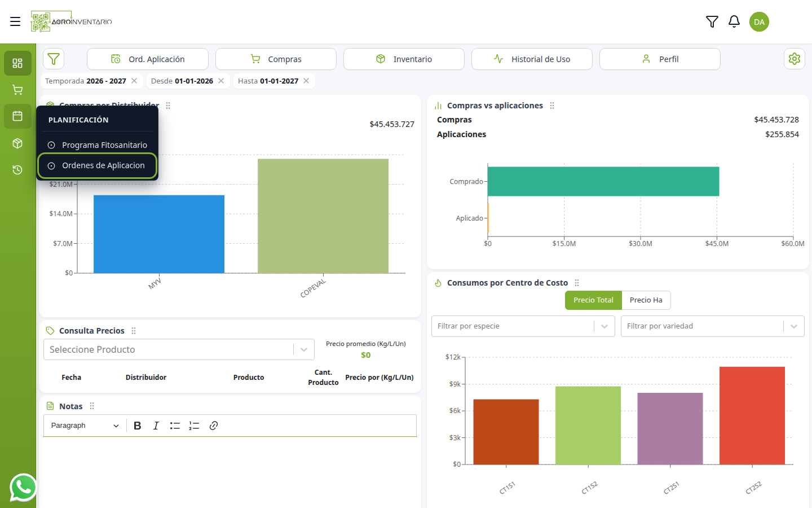The height and width of the screenshot is (508, 812).
Task: Click the green filter button below header
Action: click(54, 59)
